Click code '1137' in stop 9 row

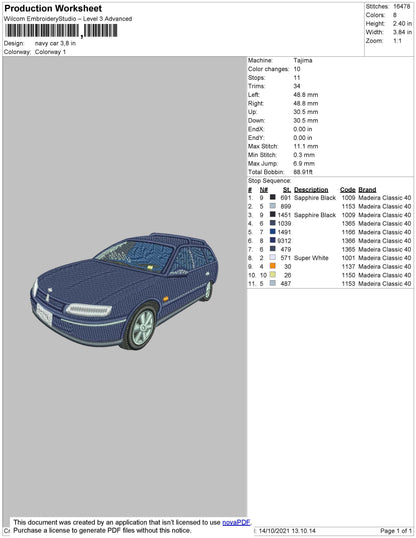pos(348,266)
